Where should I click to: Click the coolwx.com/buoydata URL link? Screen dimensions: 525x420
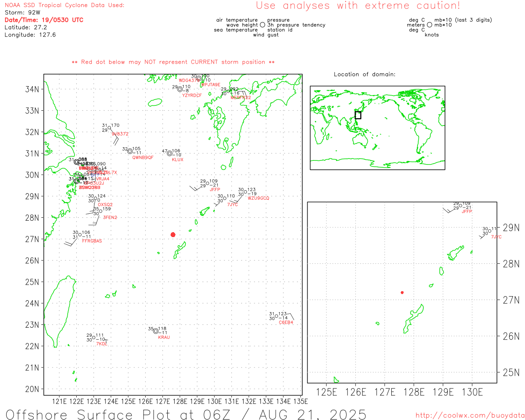click(x=470, y=415)
